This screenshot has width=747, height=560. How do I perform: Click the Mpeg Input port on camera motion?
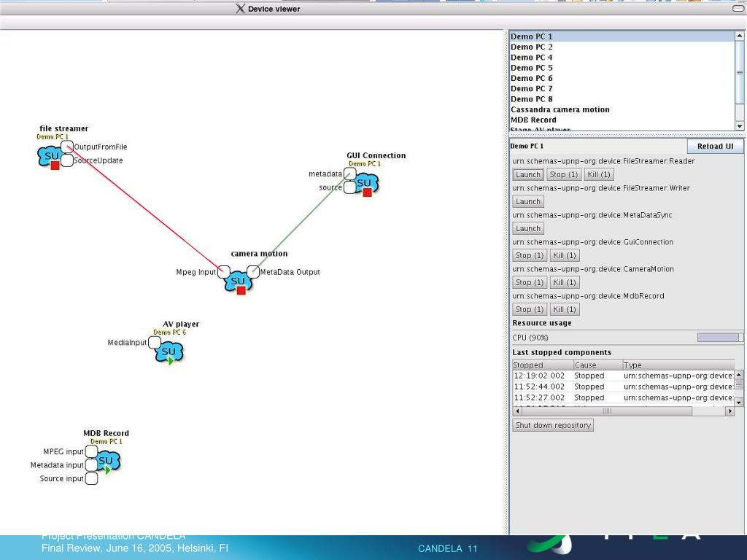224,272
